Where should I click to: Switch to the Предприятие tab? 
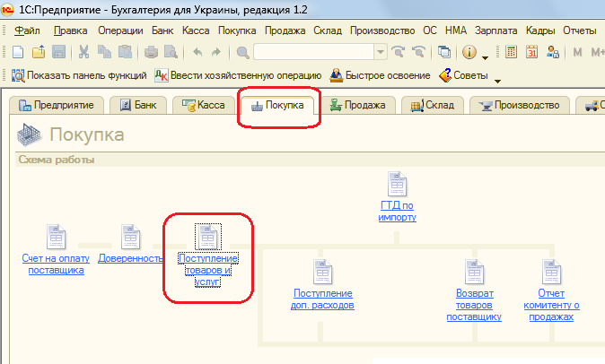point(57,105)
